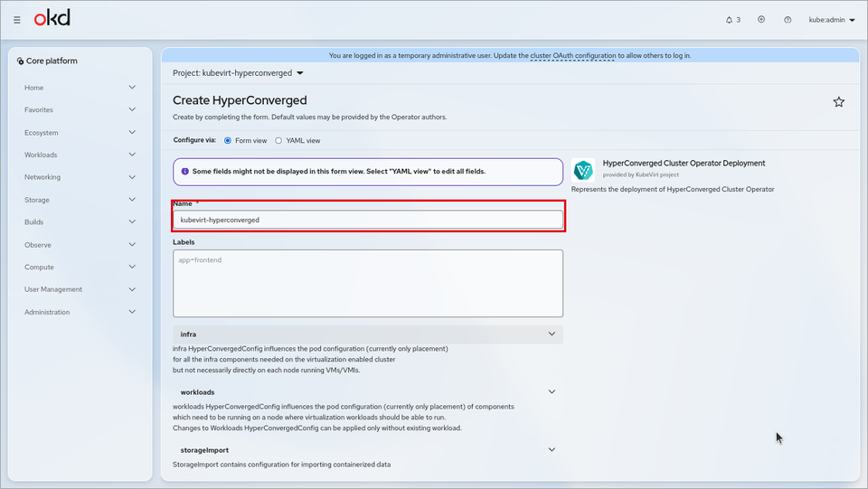This screenshot has height=489, width=868.
Task: Click the HyperConverged Cluster Operator Deployment title
Action: 684,164
